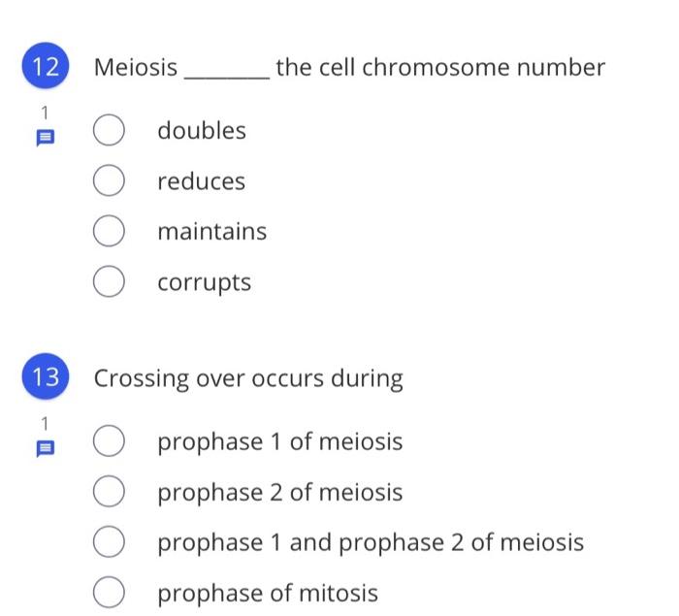Viewport: 679px width, 616px height.
Task: Click the blue question 13 number badge
Action: coord(46,376)
